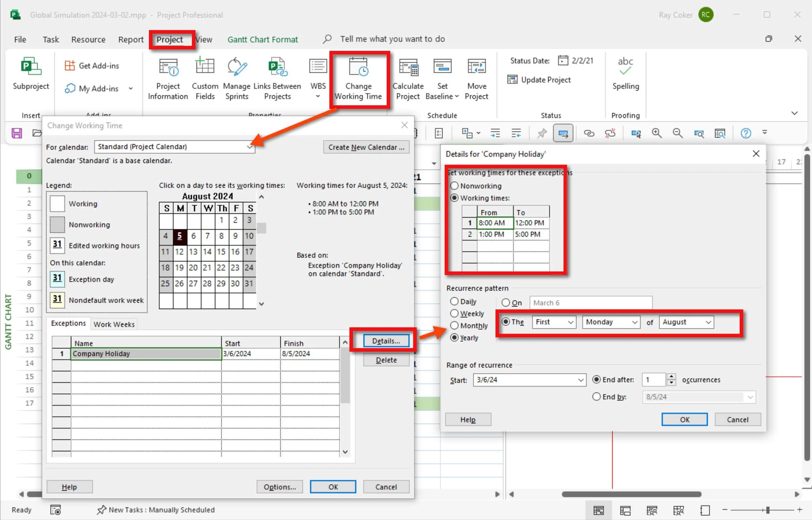This screenshot has height=520, width=812.
Task: Select Daily recurrence pattern
Action: point(454,301)
